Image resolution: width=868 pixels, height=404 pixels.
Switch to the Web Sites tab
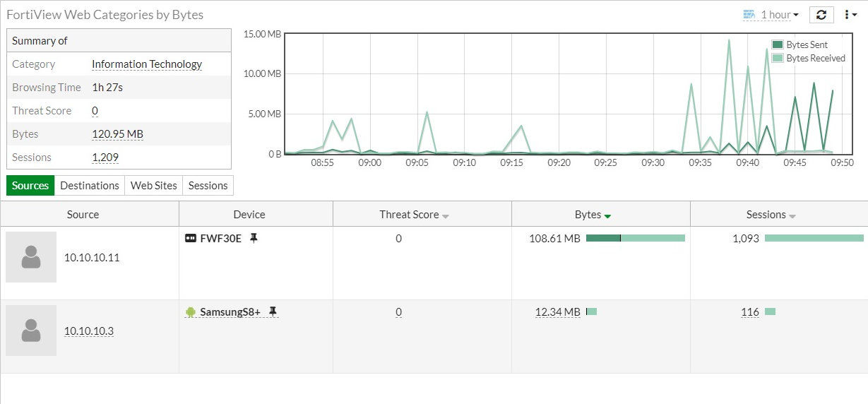pos(154,186)
